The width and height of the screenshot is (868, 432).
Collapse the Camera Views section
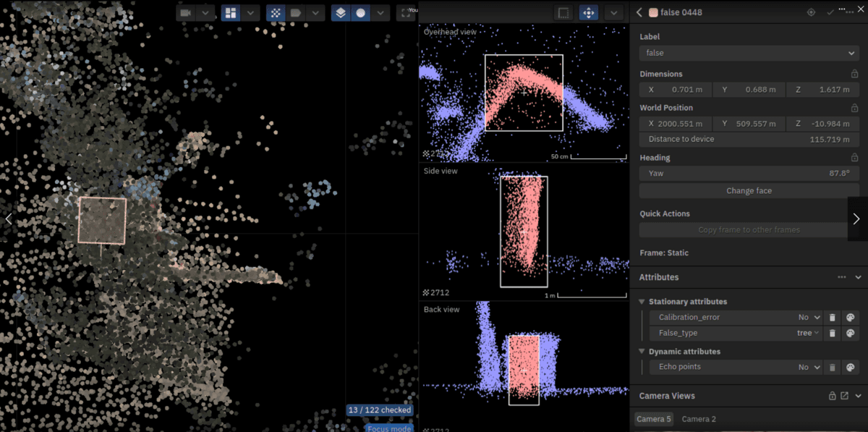point(859,396)
